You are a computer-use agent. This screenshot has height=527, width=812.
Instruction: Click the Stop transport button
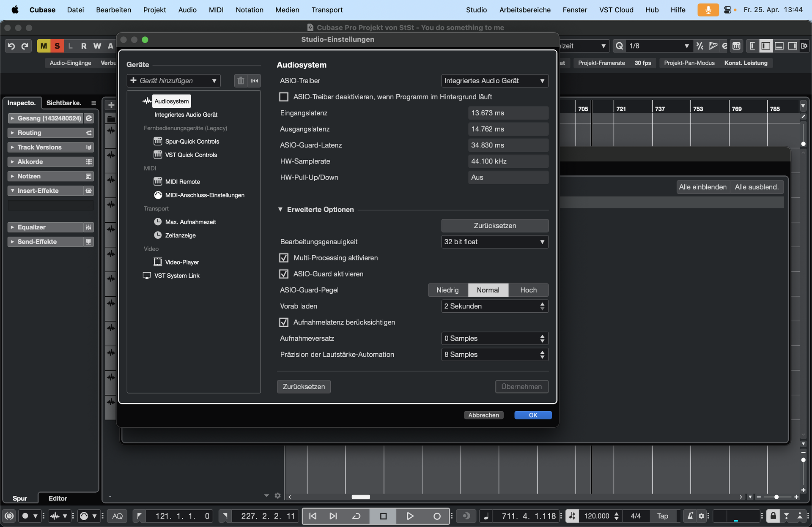pyautogui.click(x=383, y=516)
